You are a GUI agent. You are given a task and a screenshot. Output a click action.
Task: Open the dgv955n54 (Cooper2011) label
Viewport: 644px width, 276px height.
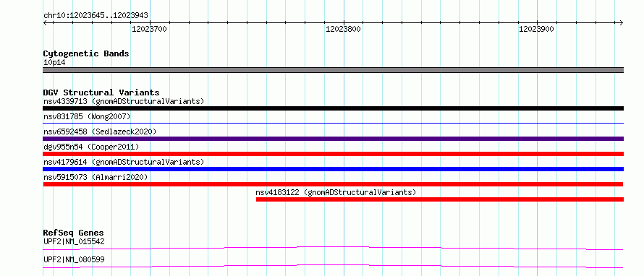[91, 147]
